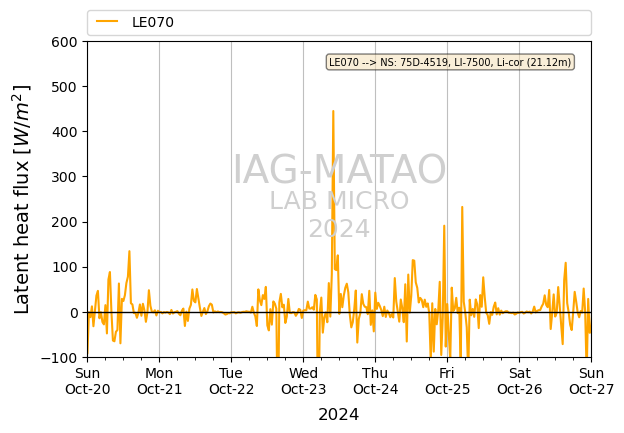Click the Sat Oct-26 date label
This screenshot has height=433, width=624.
coord(519,381)
